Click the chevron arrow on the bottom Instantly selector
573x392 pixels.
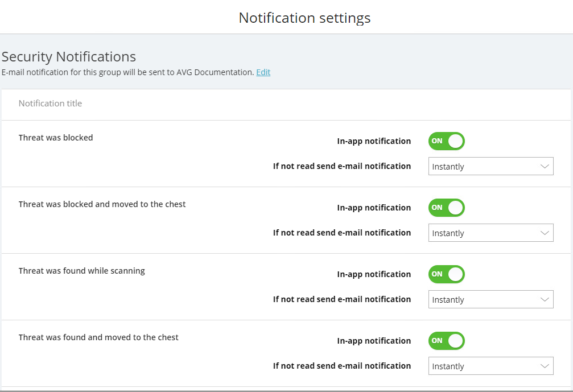click(x=545, y=366)
